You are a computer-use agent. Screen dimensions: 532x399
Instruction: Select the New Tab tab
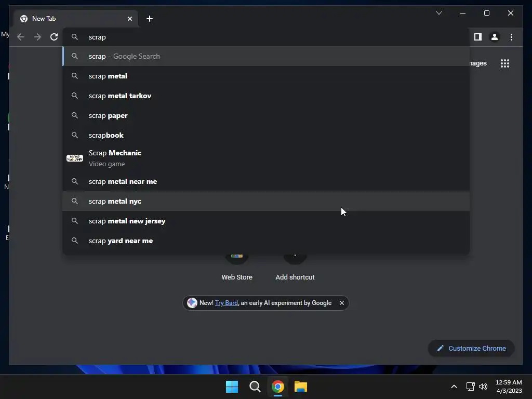(x=76, y=19)
